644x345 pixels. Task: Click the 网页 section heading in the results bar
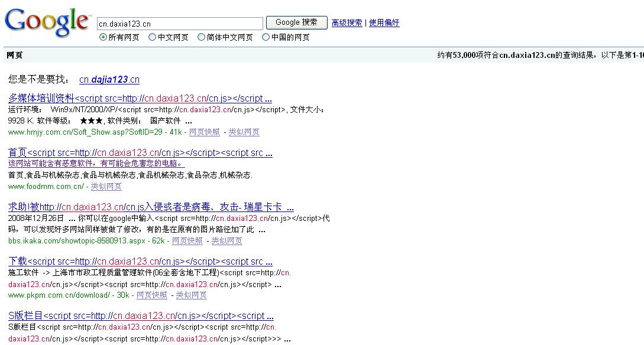tap(15, 56)
